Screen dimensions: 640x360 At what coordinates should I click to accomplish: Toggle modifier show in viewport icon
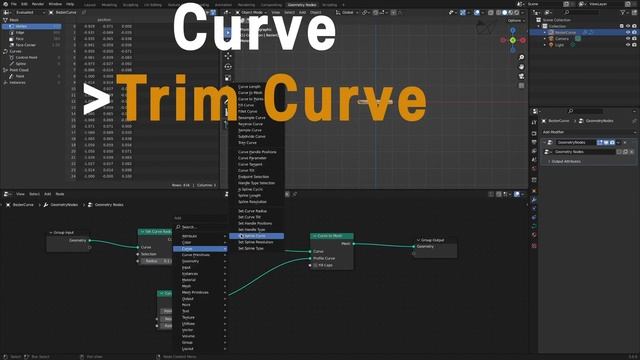pyautogui.click(x=606, y=142)
